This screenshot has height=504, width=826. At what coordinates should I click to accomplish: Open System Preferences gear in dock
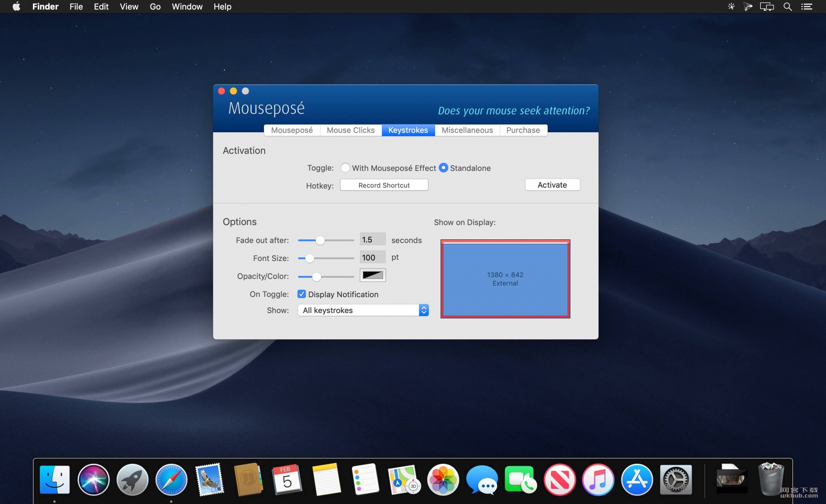tap(676, 479)
